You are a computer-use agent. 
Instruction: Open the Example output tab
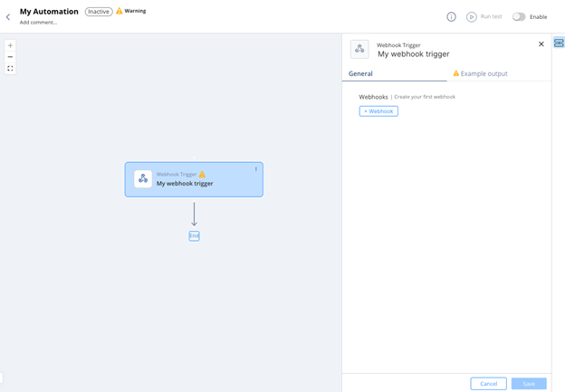[480, 73]
